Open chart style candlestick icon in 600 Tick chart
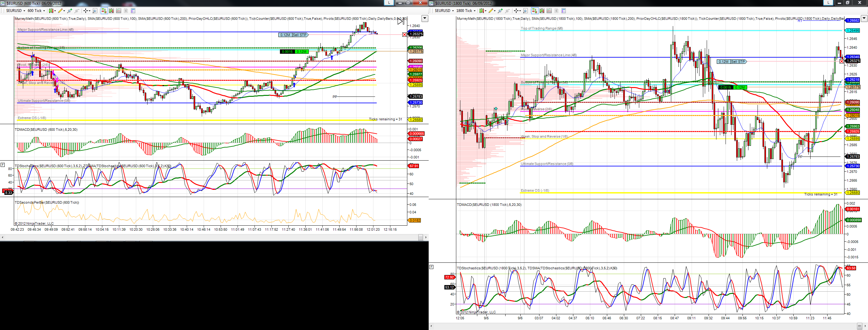The width and height of the screenshot is (868, 330). click(x=51, y=11)
